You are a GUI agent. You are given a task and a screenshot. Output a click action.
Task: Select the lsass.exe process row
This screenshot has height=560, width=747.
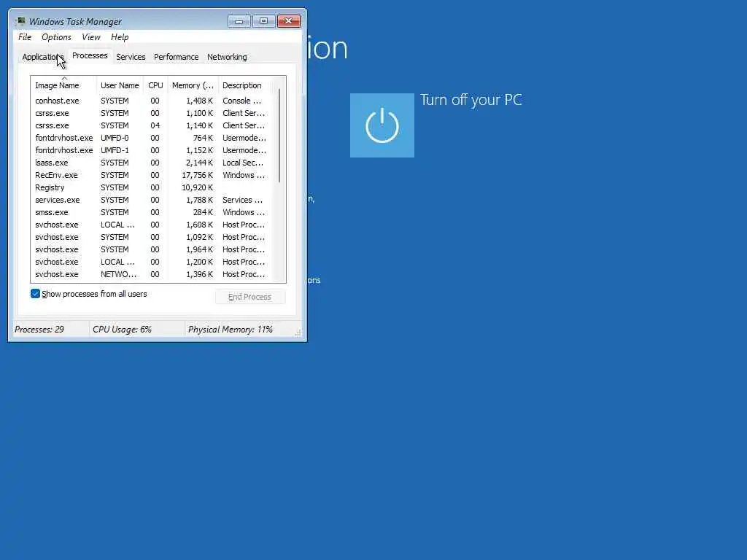pos(152,163)
